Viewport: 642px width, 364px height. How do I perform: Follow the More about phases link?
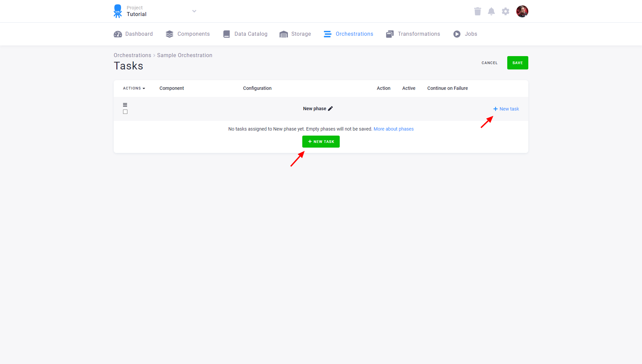click(x=394, y=129)
